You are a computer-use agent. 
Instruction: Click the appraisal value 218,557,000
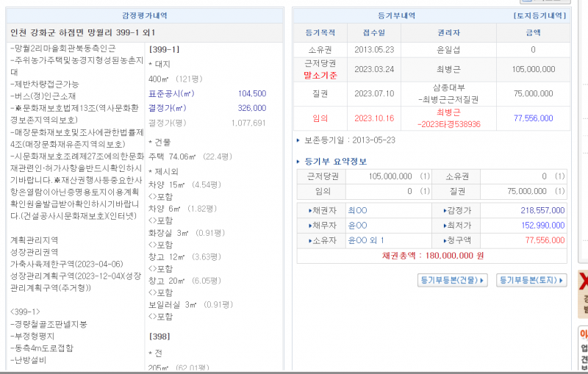pos(541,210)
